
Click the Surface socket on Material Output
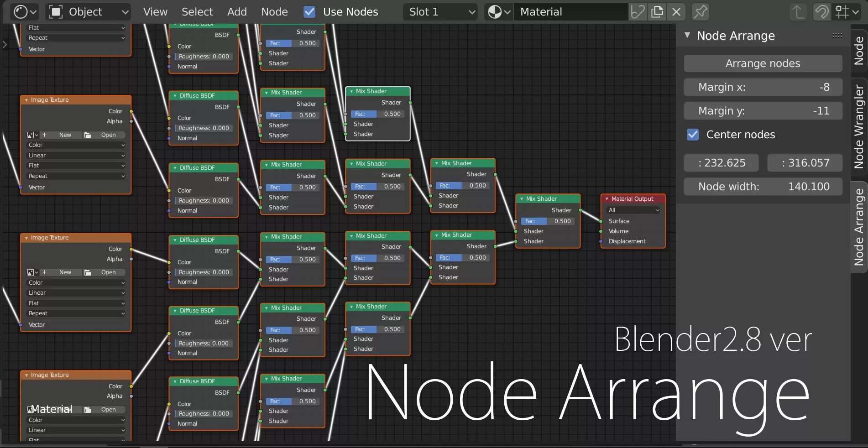pyautogui.click(x=601, y=221)
